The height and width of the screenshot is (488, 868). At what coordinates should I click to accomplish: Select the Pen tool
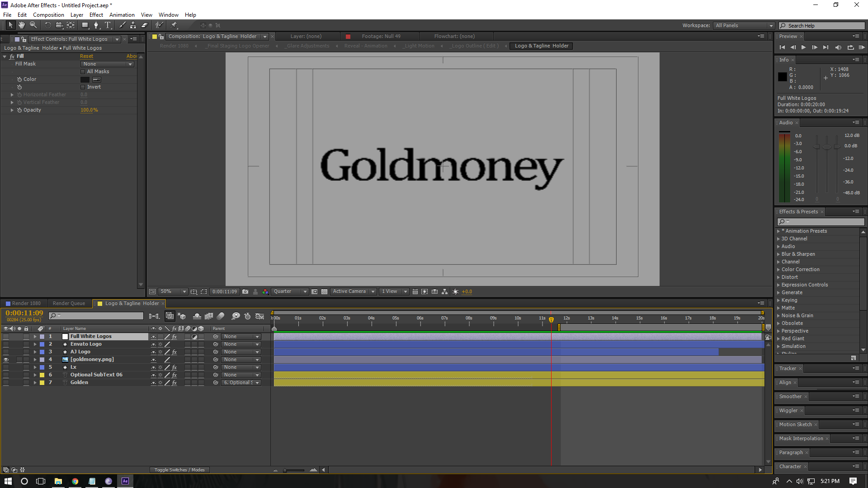[96, 25]
